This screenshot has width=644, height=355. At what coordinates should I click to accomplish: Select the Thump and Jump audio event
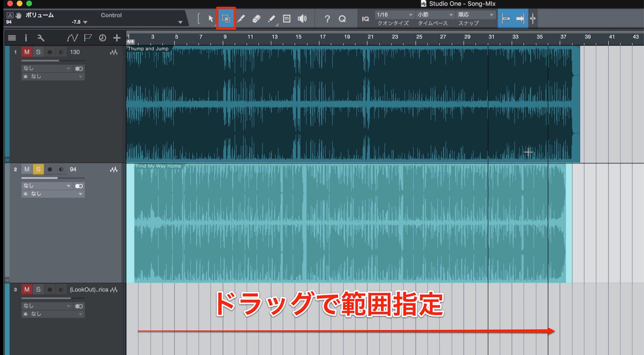coord(353,104)
